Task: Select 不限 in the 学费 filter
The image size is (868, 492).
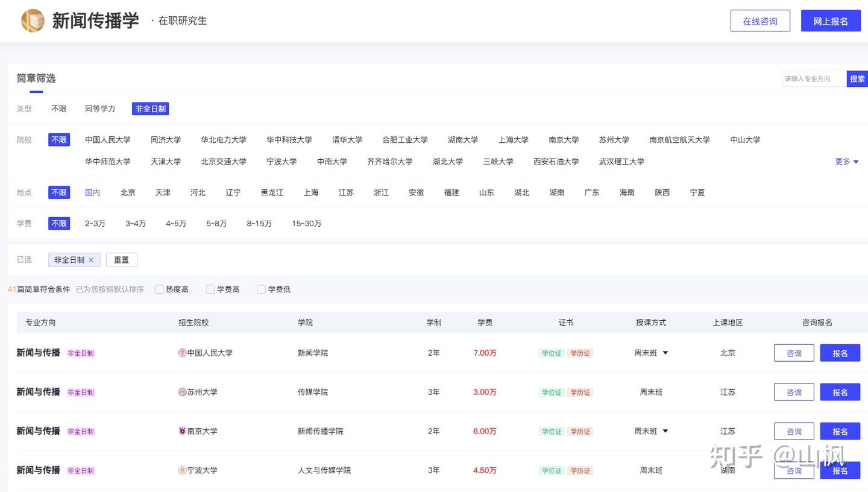Action: [x=59, y=224]
